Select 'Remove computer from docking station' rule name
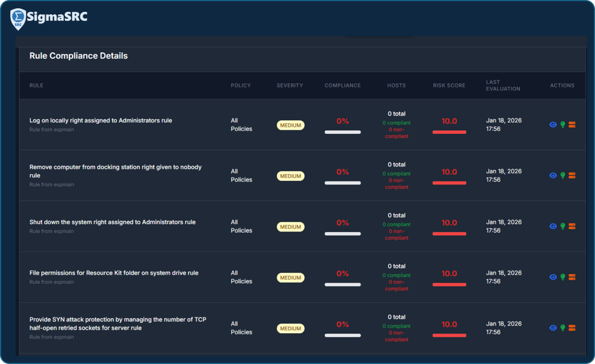 point(115,171)
